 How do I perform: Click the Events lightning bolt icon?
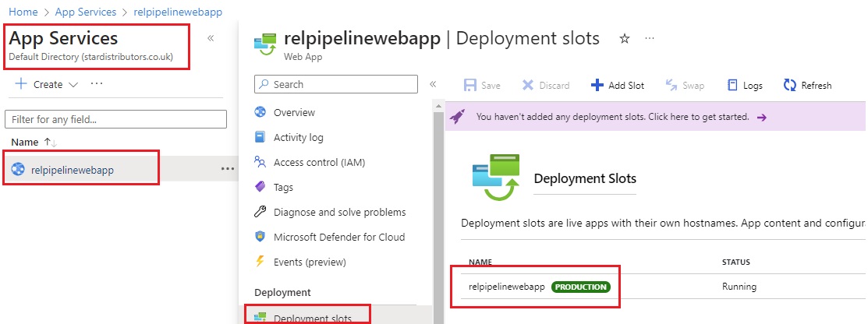(260, 262)
